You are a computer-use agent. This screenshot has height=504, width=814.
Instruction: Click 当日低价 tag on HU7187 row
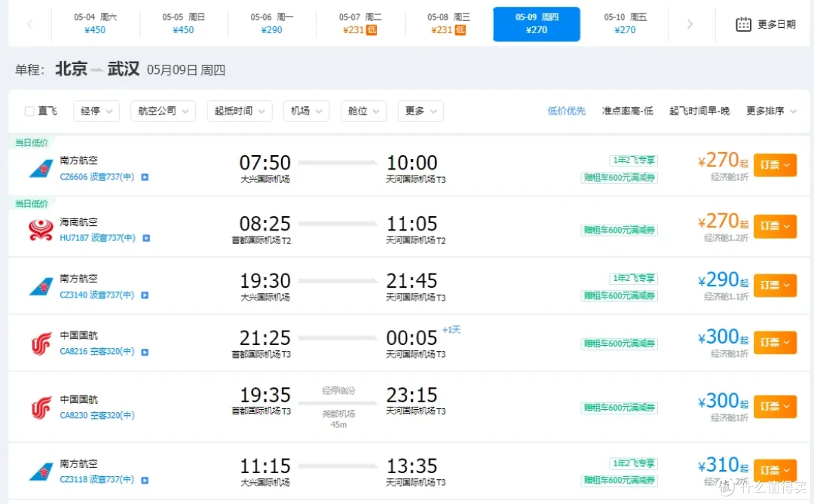(32, 204)
